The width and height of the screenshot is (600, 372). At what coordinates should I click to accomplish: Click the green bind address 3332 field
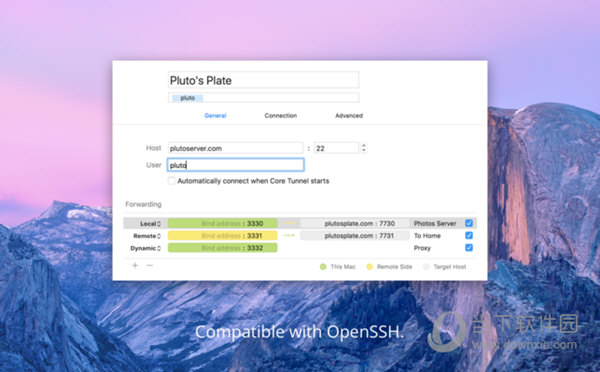(222, 248)
